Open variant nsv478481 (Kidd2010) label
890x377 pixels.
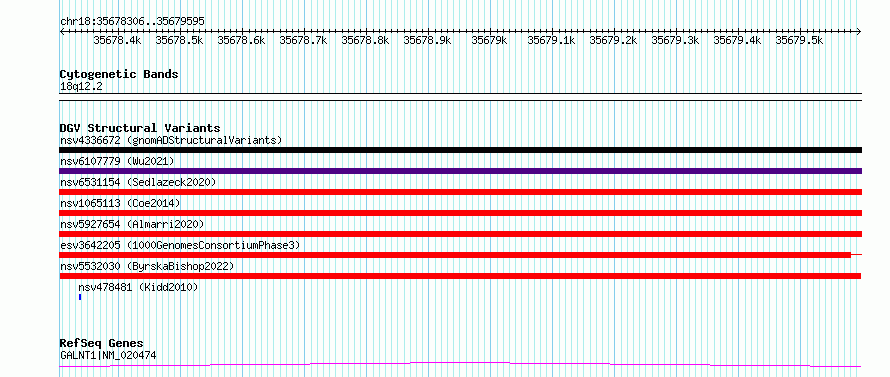[x=138, y=288]
